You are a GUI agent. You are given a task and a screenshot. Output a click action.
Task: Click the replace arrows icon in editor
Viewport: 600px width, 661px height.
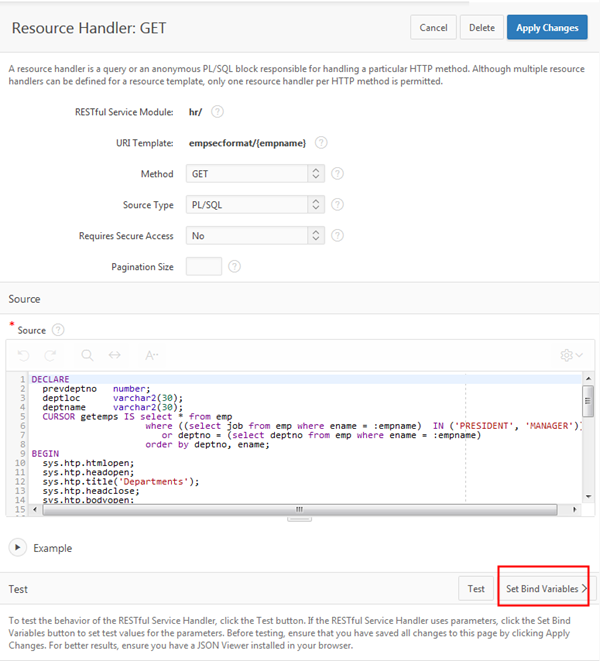click(115, 355)
